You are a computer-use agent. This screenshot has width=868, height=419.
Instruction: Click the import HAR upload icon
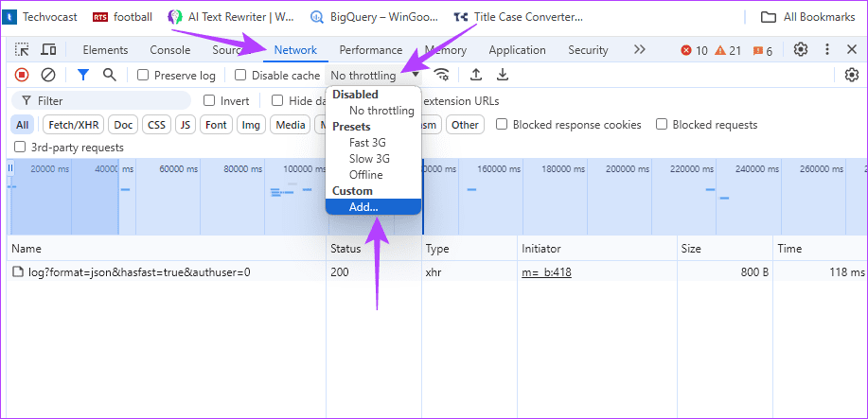[x=476, y=75]
